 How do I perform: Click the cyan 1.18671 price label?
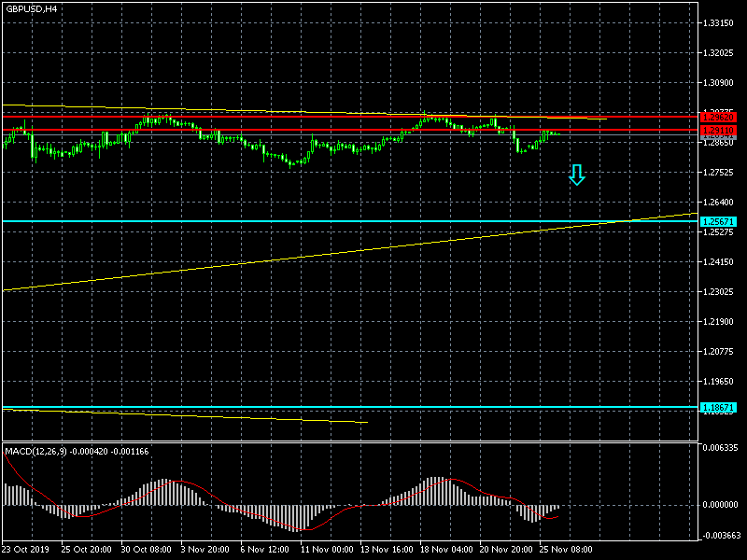(x=719, y=408)
